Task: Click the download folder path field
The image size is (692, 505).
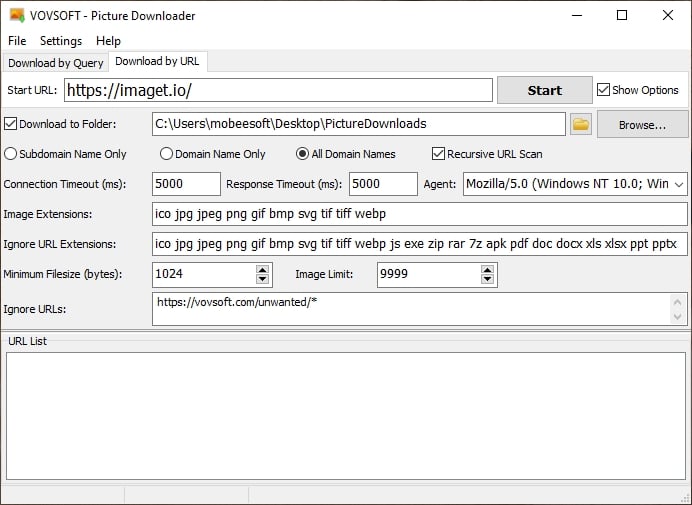Action: (358, 124)
